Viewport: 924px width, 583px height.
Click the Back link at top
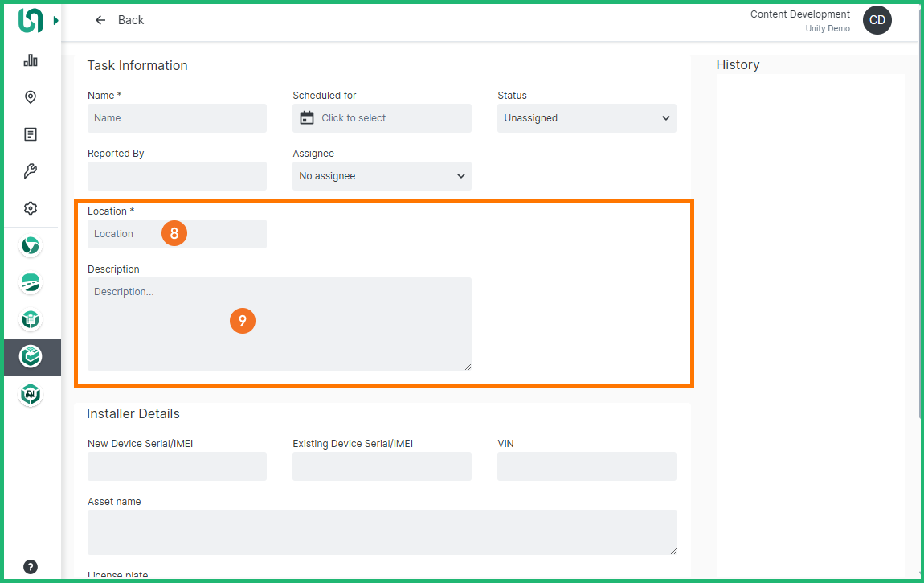[x=120, y=20]
